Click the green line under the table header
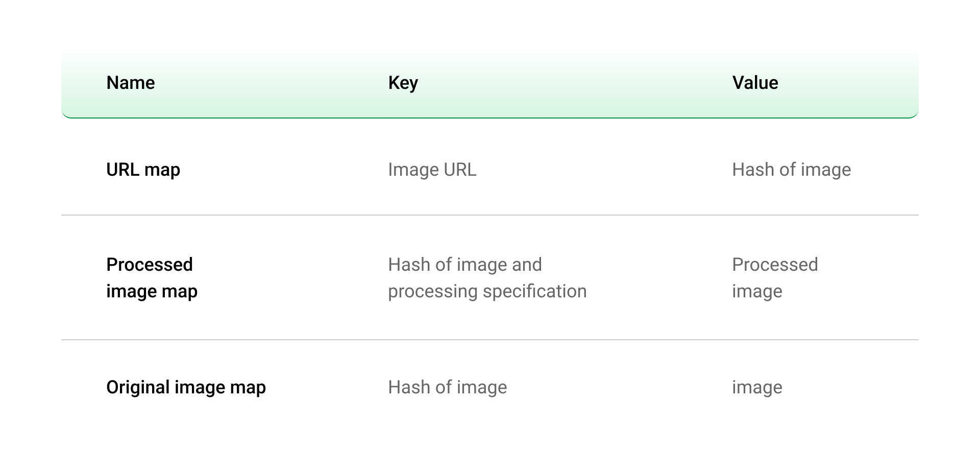Screen dimensions: 980x470 click(x=490, y=118)
